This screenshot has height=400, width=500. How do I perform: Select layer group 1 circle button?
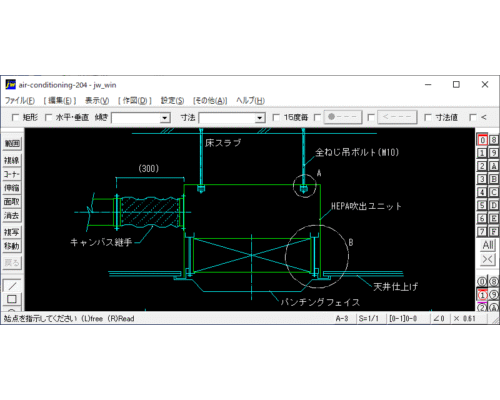click(x=482, y=295)
